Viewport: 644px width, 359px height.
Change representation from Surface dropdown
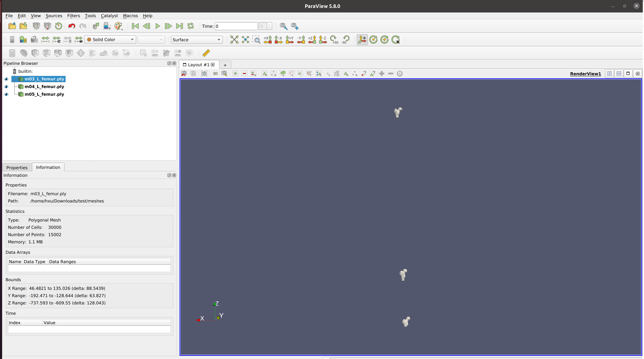click(x=197, y=39)
